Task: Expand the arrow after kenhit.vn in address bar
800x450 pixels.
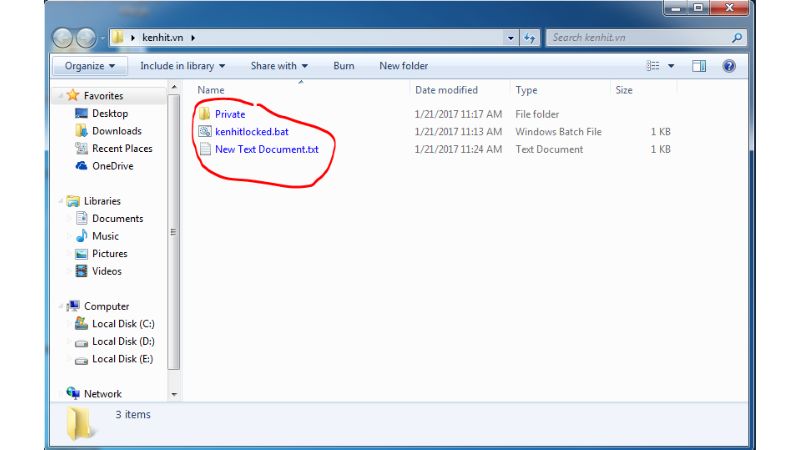Action: 193,38
